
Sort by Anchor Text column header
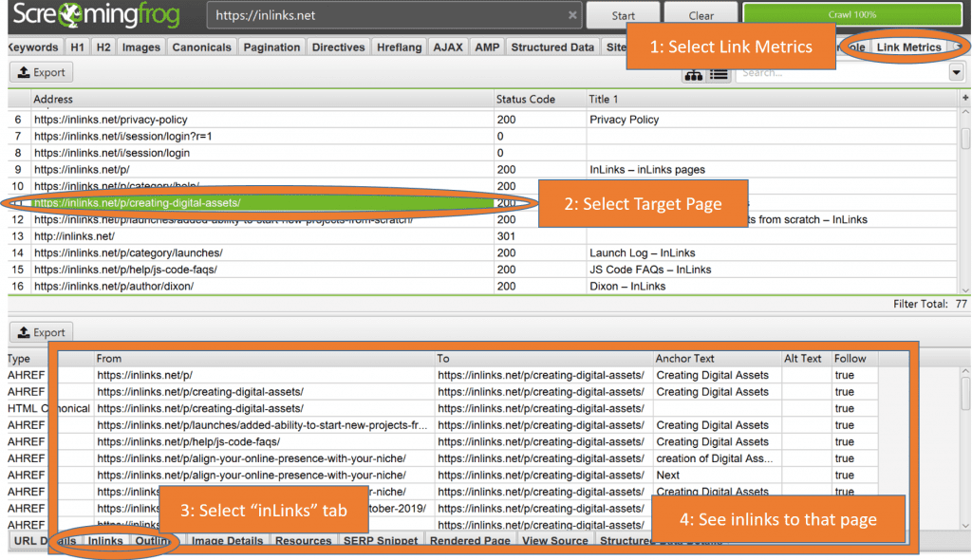click(718, 359)
